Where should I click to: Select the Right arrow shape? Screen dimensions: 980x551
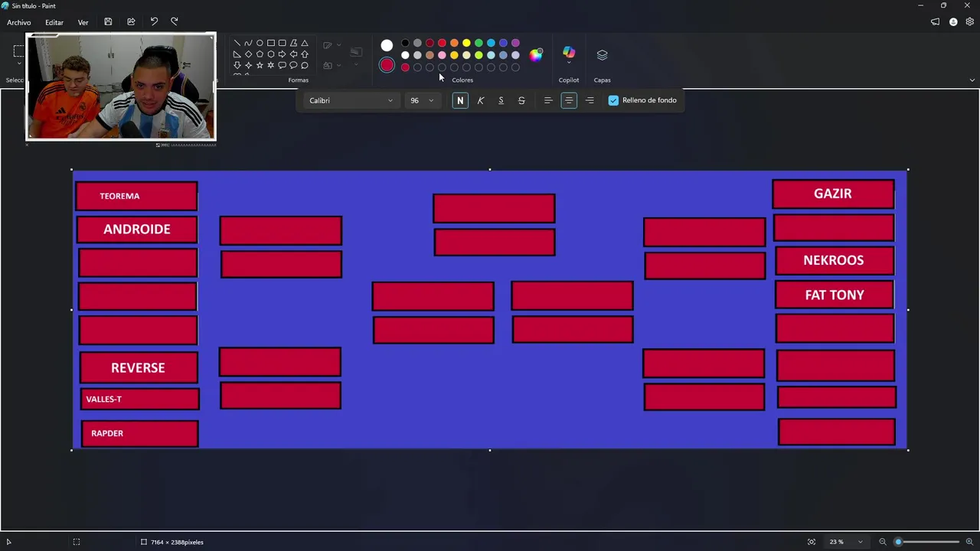(282, 54)
